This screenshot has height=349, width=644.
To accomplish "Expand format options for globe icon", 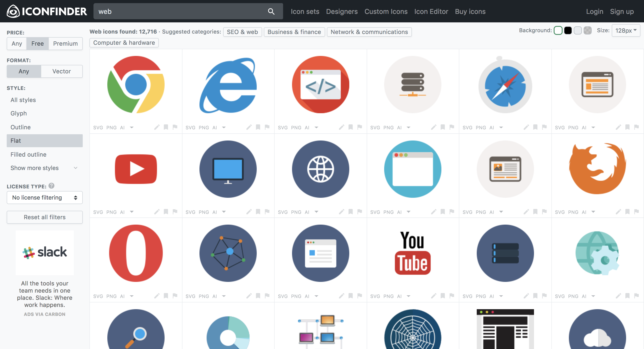I will click(316, 212).
